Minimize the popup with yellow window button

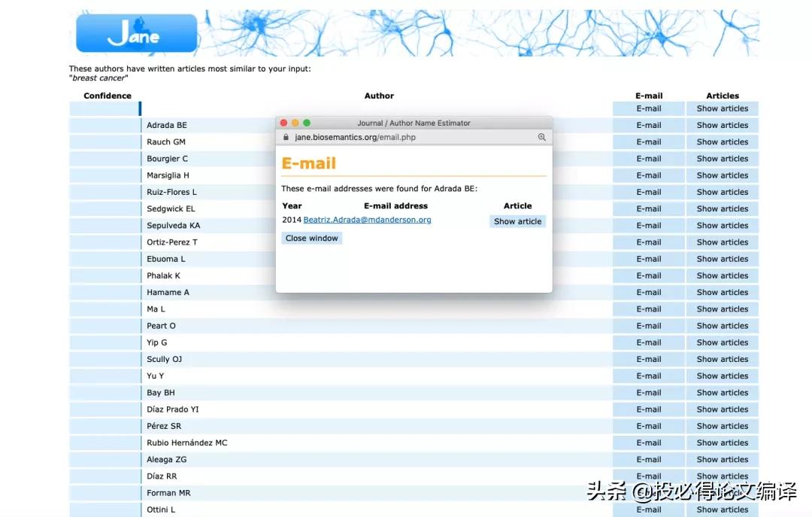click(295, 123)
